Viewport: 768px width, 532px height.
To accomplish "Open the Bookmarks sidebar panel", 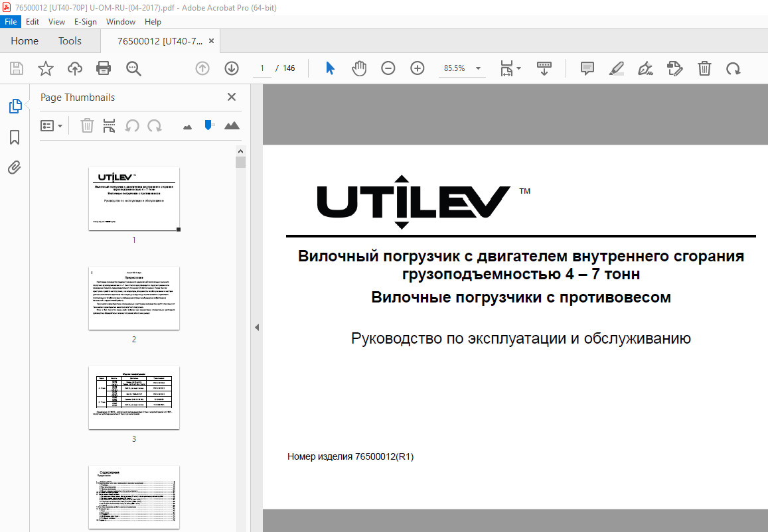I will (x=15, y=137).
